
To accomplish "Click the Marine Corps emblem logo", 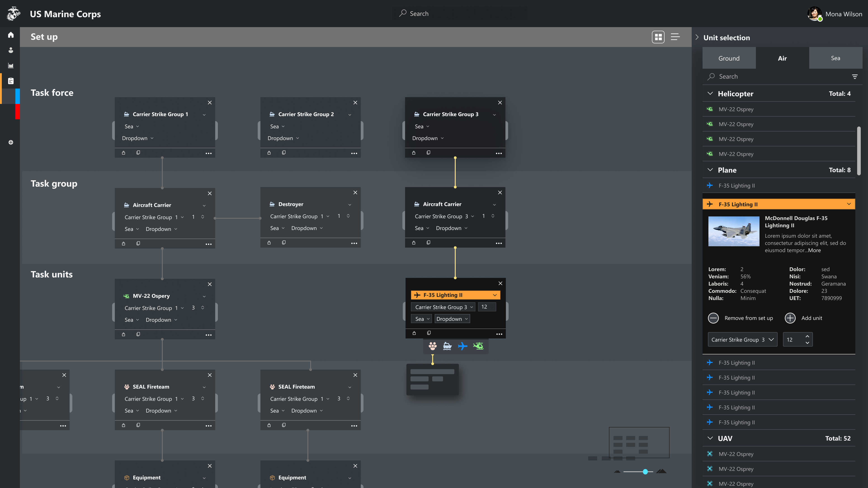I will 14,14.
